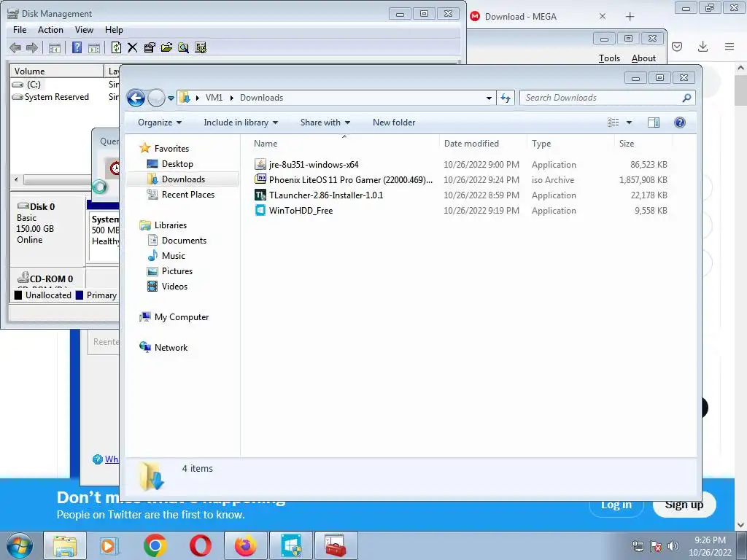
Task: Open Help icon in Disk Management toolbar
Action: click(x=77, y=47)
